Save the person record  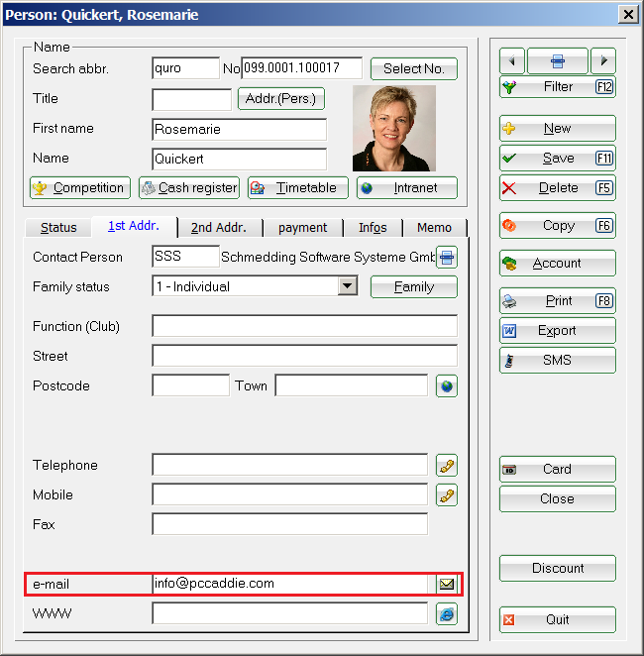coord(558,159)
